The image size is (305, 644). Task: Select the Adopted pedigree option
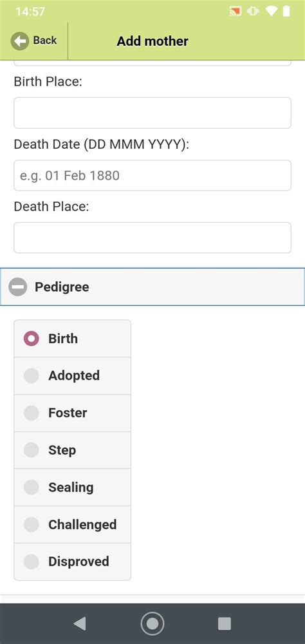coord(72,376)
